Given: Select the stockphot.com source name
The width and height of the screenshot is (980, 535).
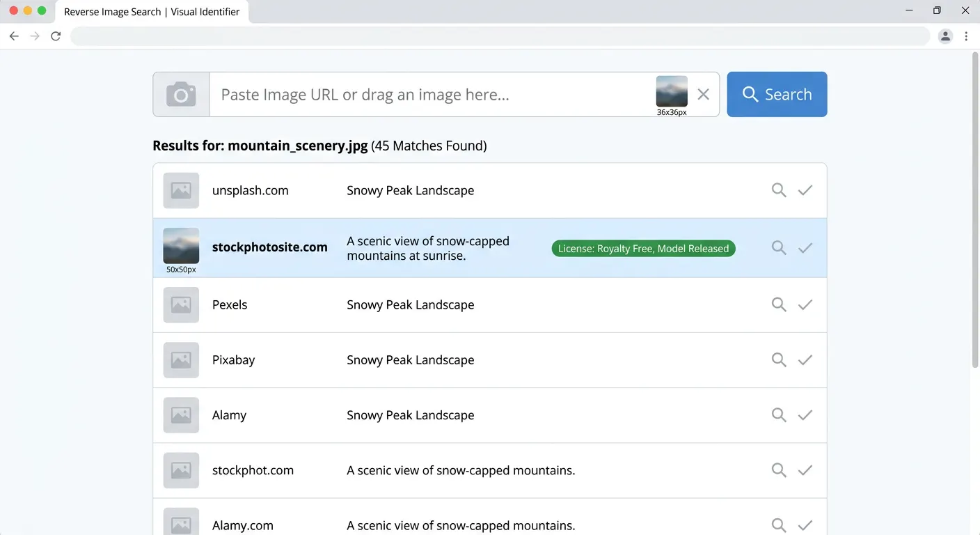Looking at the screenshot, I should (x=253, y=470).
